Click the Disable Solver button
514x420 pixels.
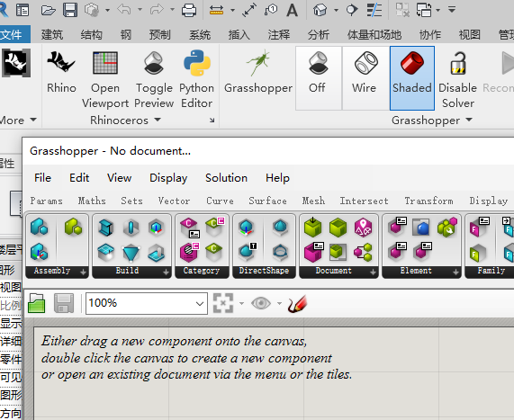(x=458, y=79)
